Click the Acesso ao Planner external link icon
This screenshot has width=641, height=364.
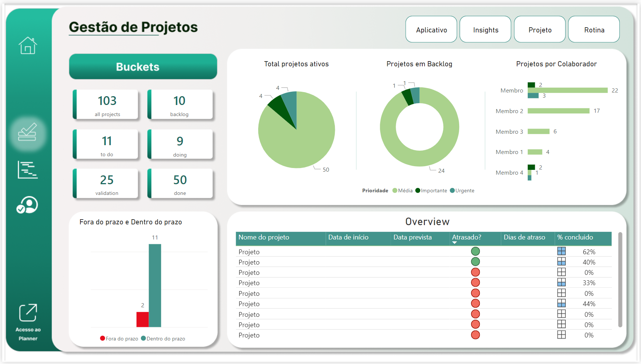(x=28, y=313)
